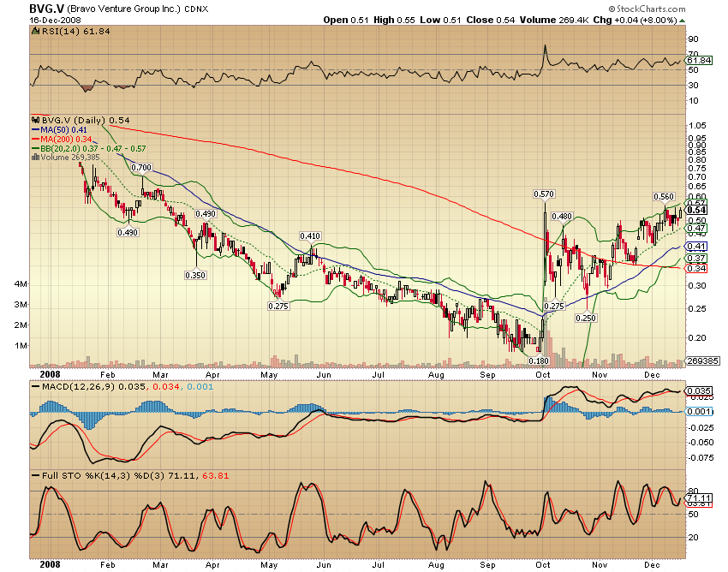Click the 0.490 low annotation near February
This screenshot has width=728, height=572.
(128, 233)
